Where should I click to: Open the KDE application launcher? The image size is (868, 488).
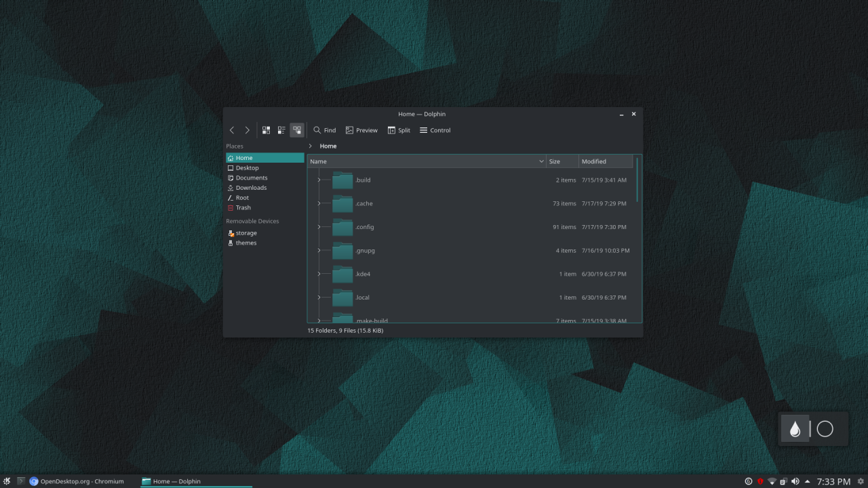point(7,481)
